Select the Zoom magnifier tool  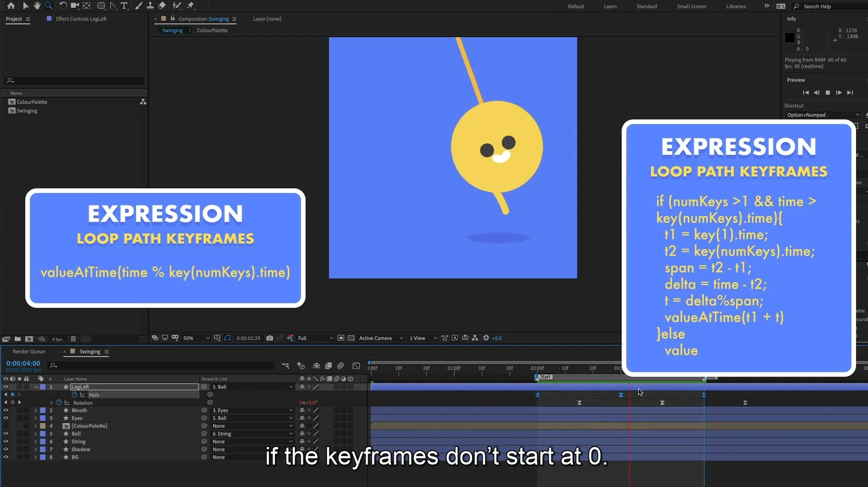49,6
